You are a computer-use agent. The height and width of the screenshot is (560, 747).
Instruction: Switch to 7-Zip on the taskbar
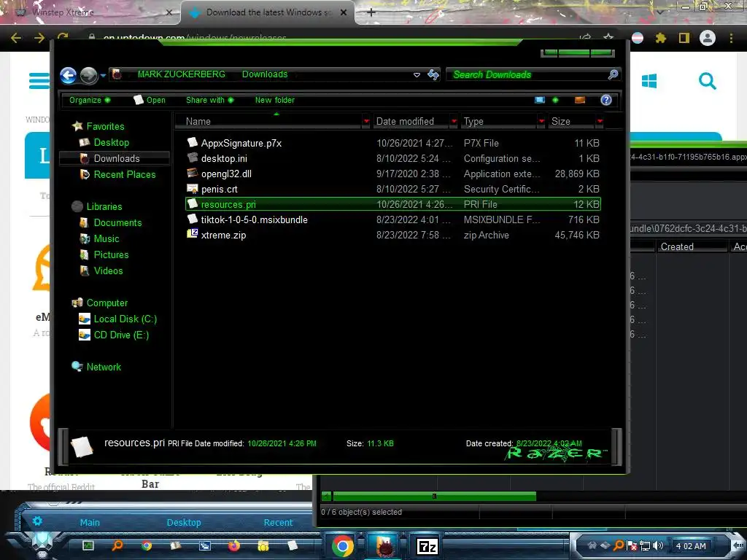(x=427, y=546)
